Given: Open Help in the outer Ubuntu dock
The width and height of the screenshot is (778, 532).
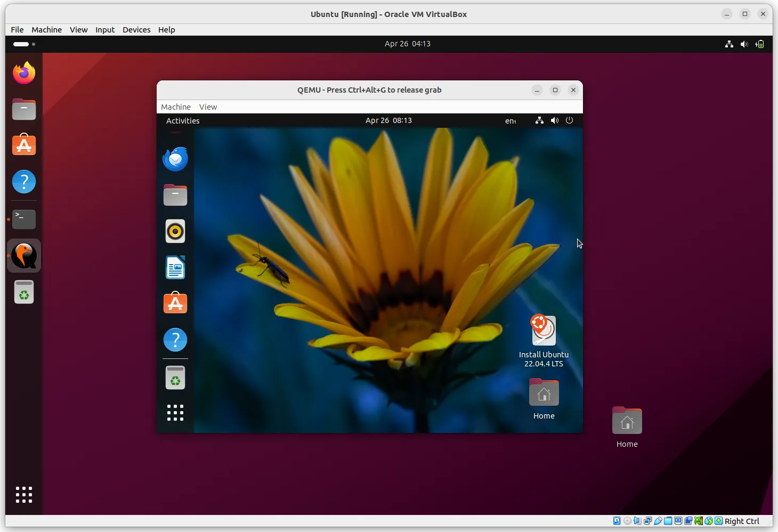Looking at the screenshot, I should tap(24, 182).
